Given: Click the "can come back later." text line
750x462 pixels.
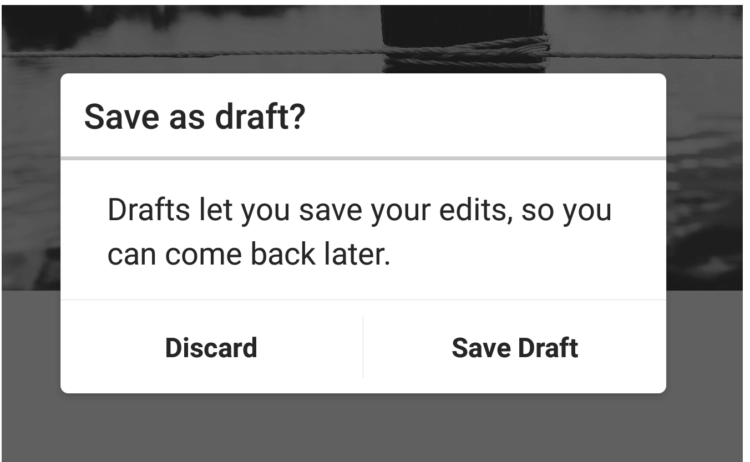Looking at the screenshot, I should coord(249,253).
